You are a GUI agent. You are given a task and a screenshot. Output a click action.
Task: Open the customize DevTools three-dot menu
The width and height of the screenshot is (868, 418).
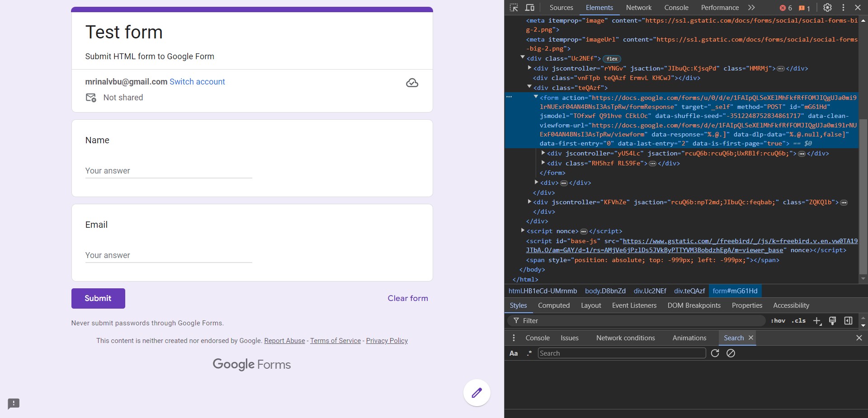(x=844, y=8)
